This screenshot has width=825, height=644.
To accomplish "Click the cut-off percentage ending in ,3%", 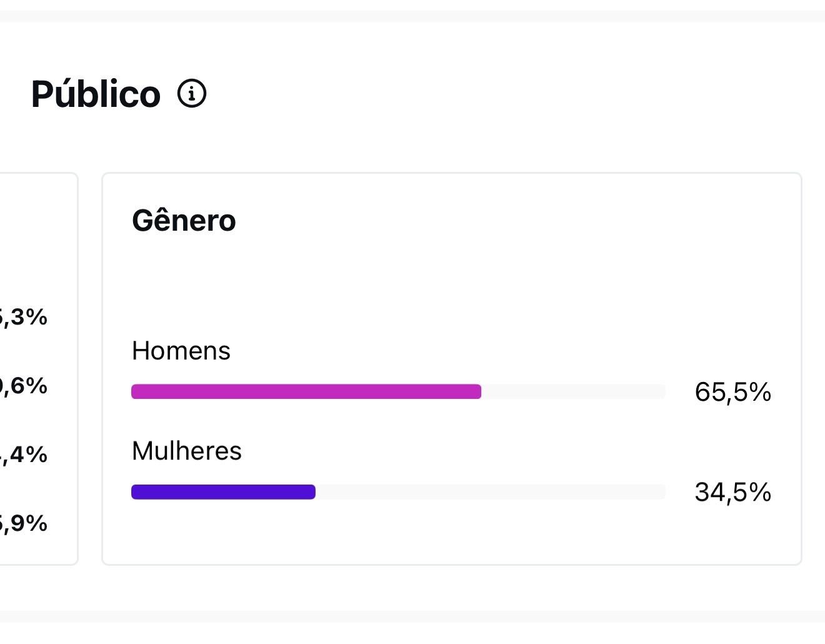I will click(24, 317).
